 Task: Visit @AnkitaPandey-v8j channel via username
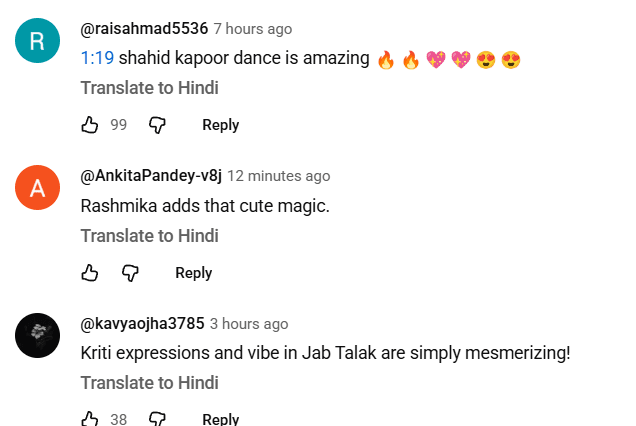(150, 176)
